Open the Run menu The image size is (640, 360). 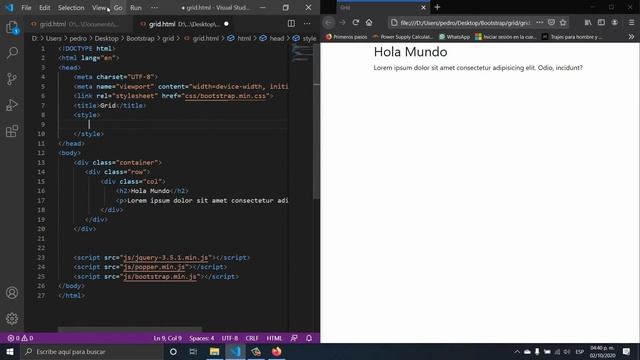(136, 7)
